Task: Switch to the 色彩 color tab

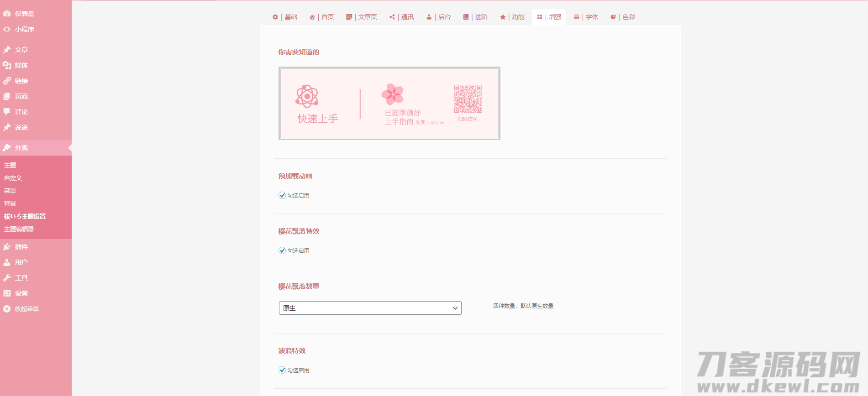Action: click(x=623, y=17)
